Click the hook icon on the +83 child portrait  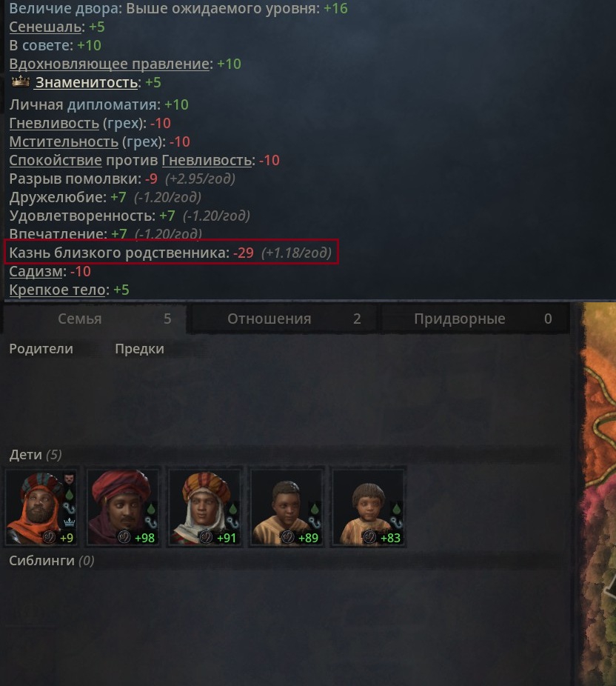click(x=397, y=522)
